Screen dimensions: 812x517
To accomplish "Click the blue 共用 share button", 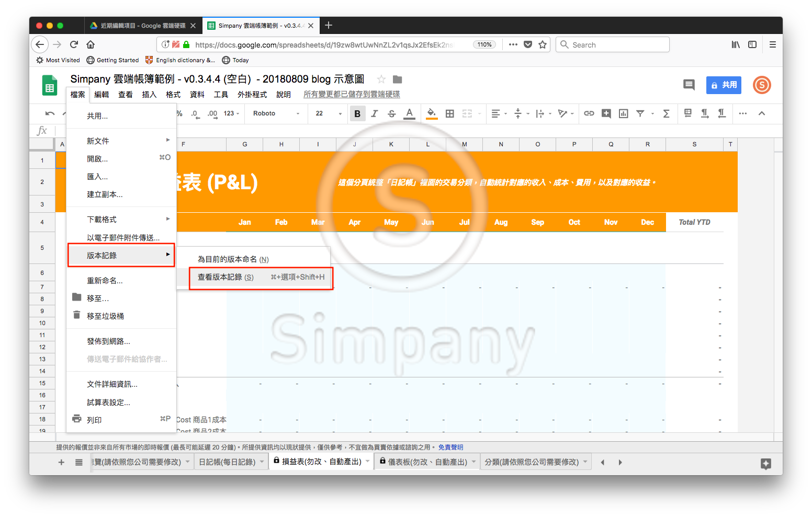I will tap(724, 85).
